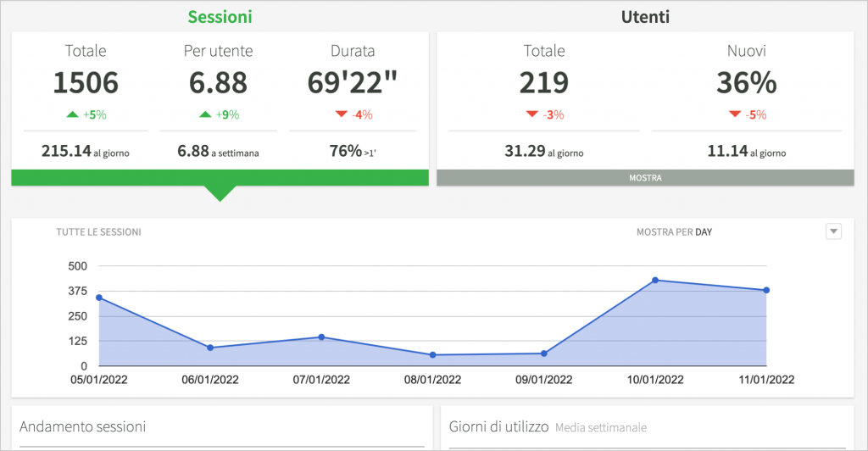
Task: Click the 500 y-axis label
Action: coord(77,266)
